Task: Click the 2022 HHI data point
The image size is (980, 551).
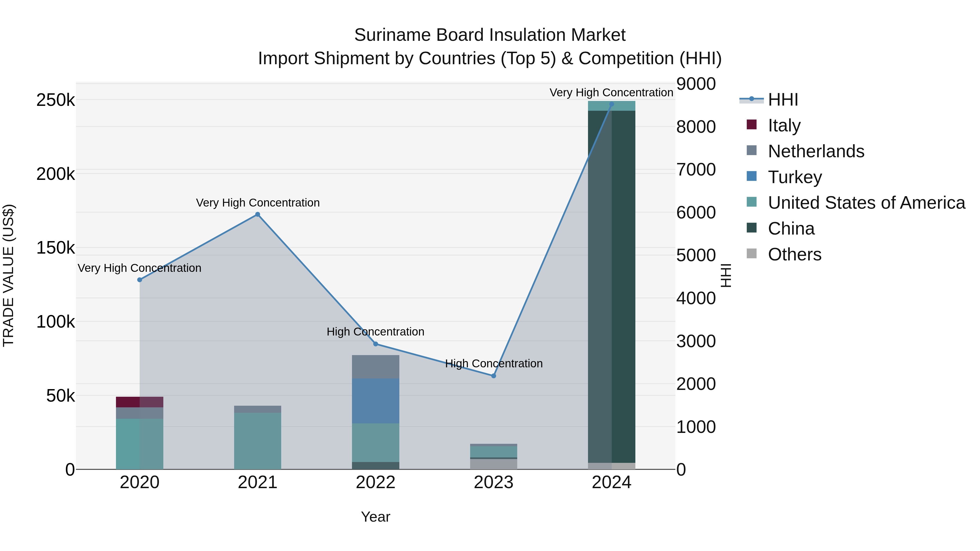Action: point(375,344)
